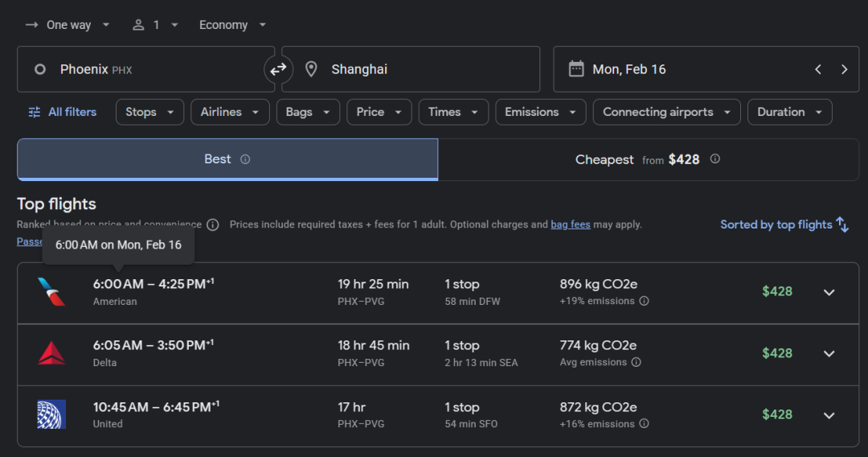Image resolution: width=868 pixels, height=457 pixels.
Task: Open the Stops filter dropdown
Action: pyautogui.click(x=149, y=112)
